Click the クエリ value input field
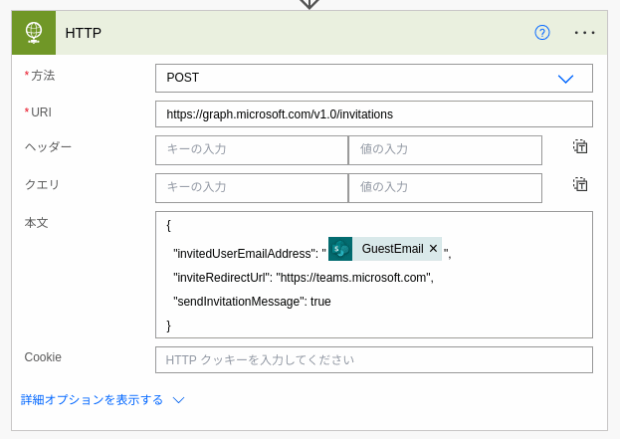This screenshot has height=439, width=620. [x=445, y=188]
